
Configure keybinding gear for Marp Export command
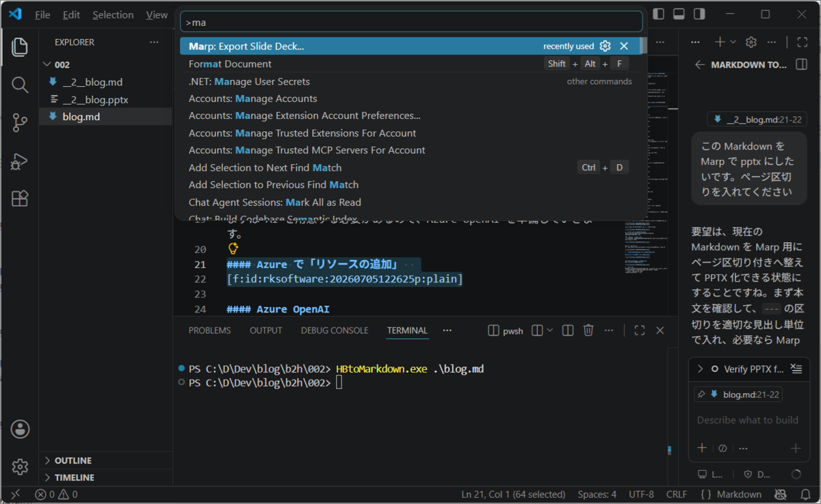coord(605,46)
